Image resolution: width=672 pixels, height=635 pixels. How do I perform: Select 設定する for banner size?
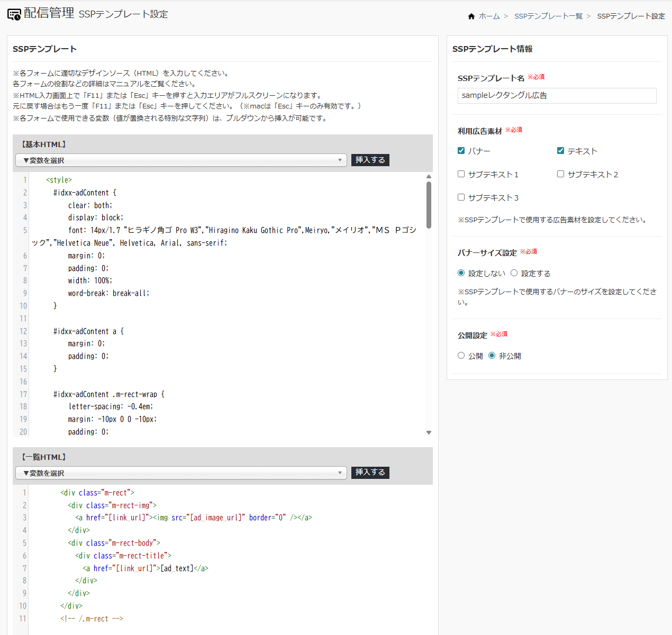coord(514,273)
